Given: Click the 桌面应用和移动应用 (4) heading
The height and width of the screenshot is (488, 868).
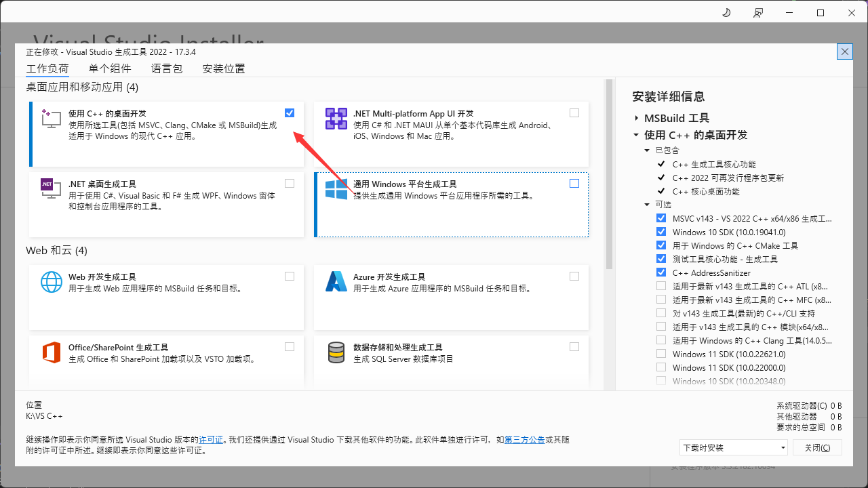Looking at the screenshot, I should [82, 87].
